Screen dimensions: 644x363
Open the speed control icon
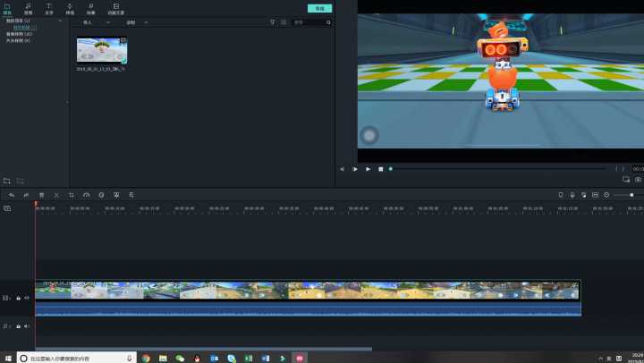point(87,194)
